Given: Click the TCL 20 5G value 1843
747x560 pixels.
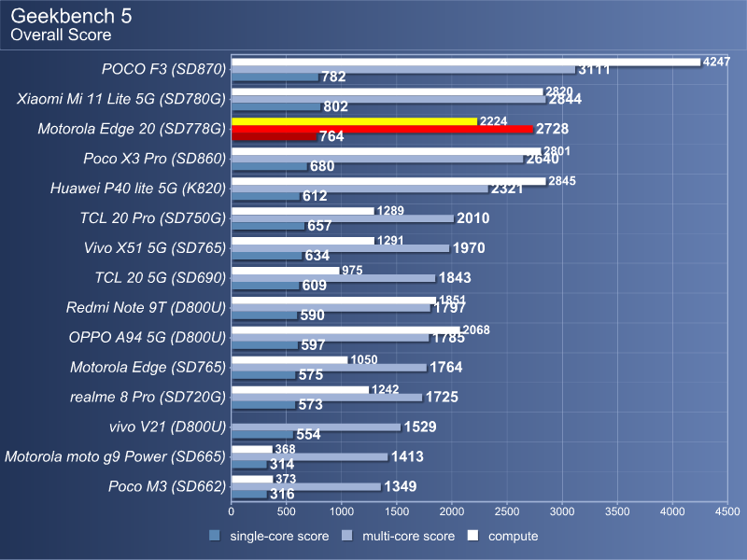Looking at the screenshot, I should [455, 278].
